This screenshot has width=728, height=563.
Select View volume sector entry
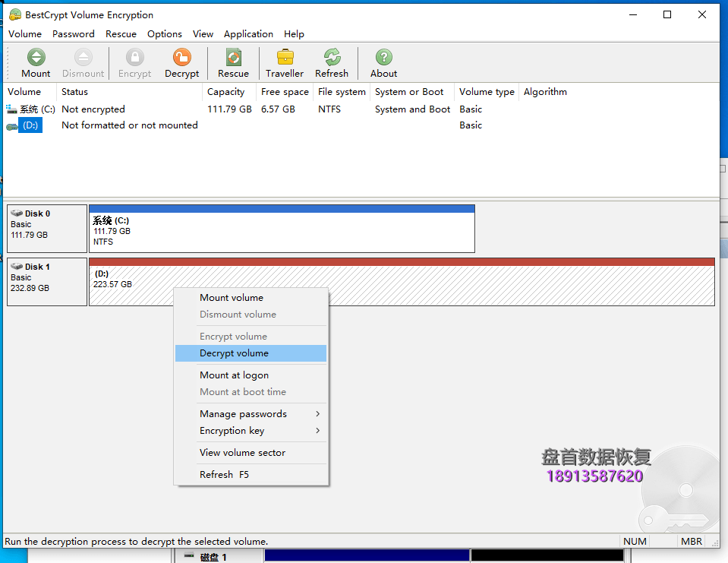coord(251,452)
